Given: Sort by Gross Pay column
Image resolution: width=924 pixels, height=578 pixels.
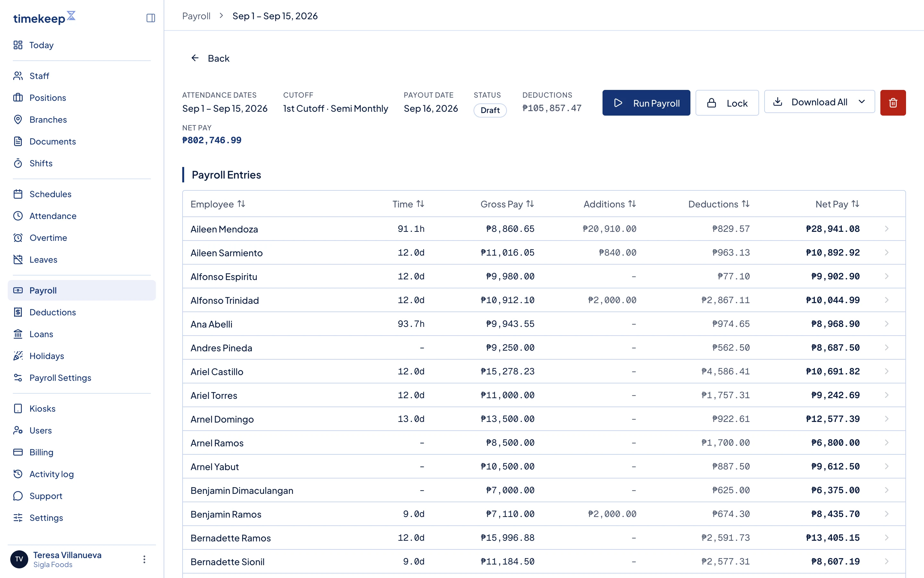Looking at the screenshot, I should click(507, 204).
